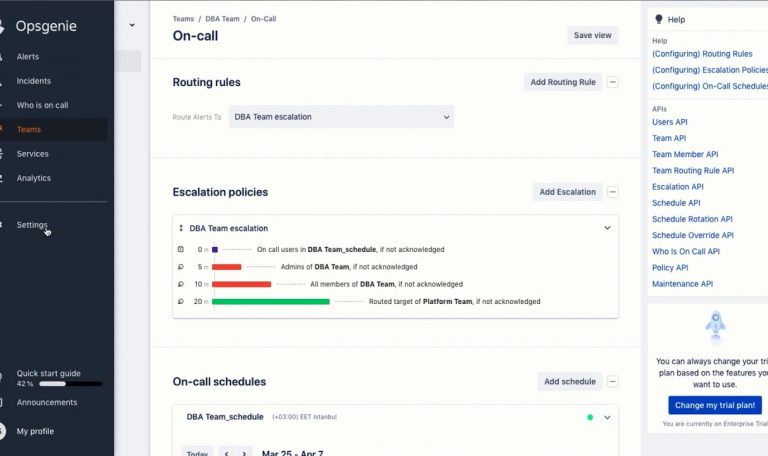Click Change my trial plan button
The image size is (768, 456).
tap(715, 405)
